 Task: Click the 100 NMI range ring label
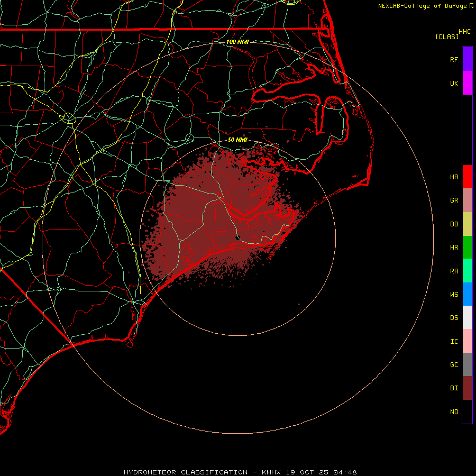click(237, 42)
